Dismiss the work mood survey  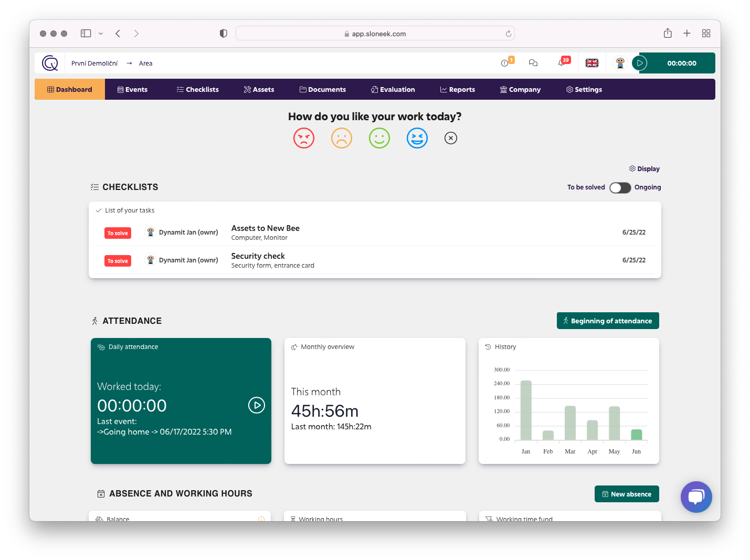tap(451, 138)
